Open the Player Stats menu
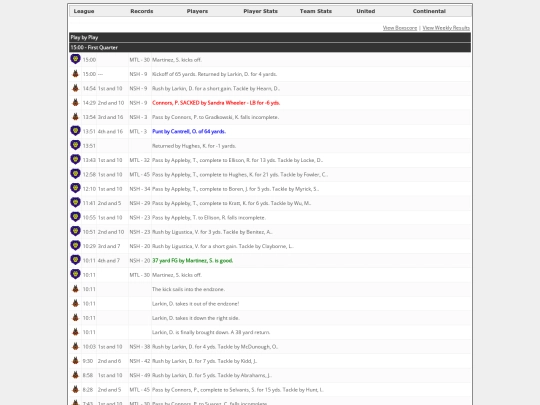This screenshot has width=540, height=405. click(260, 11)
